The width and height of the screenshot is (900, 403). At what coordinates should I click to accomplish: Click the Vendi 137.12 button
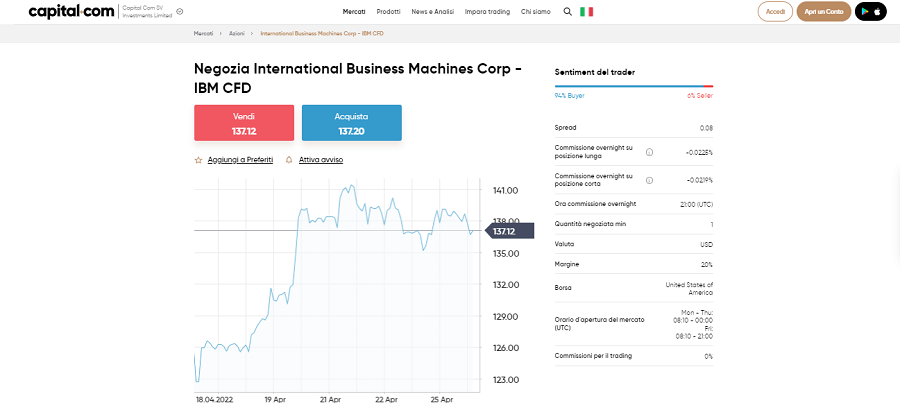click(244, 123)
